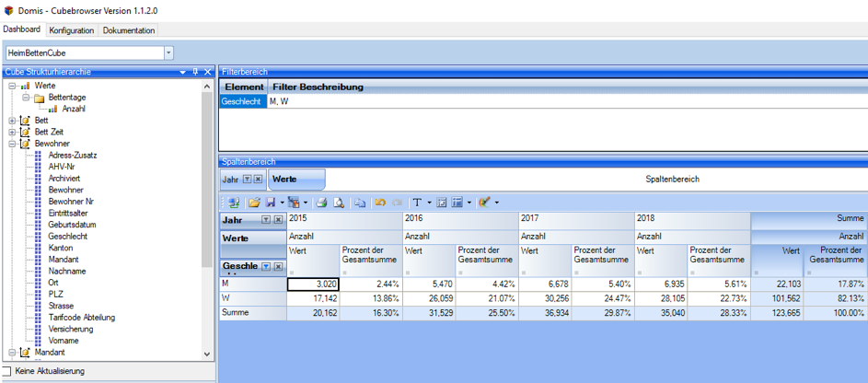Click bar chart icon beside Anzahl tree node
Viewport: 868px width, 383px height.
point(53,109)
